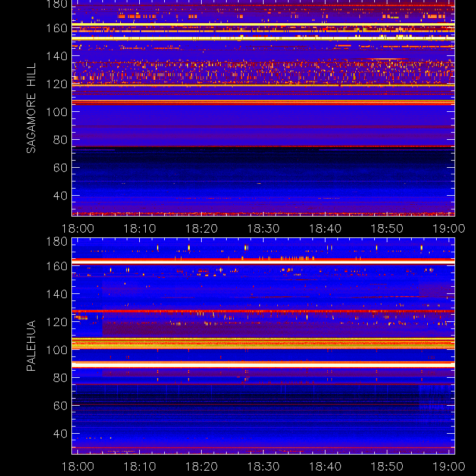Click the 18:30 time label below Palehua plot
The image size is (476, 476).
(263, 466)
